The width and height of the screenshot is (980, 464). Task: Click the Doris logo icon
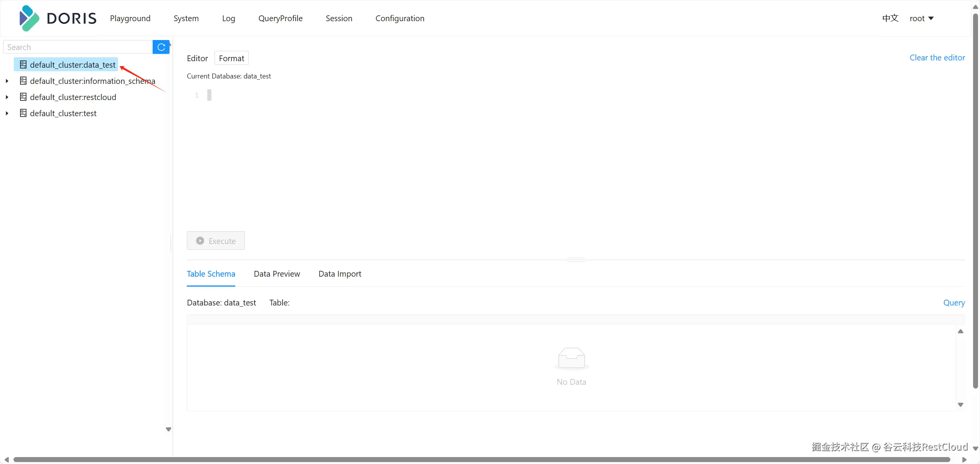(29, 18)
